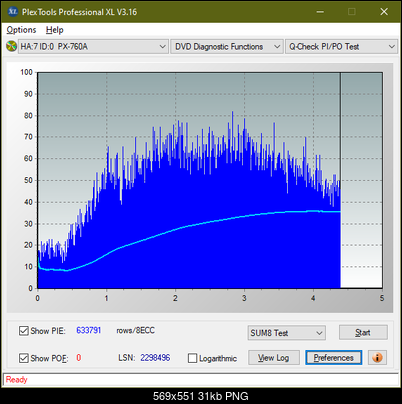The height and width of the screenshot is (404, 402).
Task: Click the vertical end marker line in graph
Action: pyautogui.click(x=340, y=180)
